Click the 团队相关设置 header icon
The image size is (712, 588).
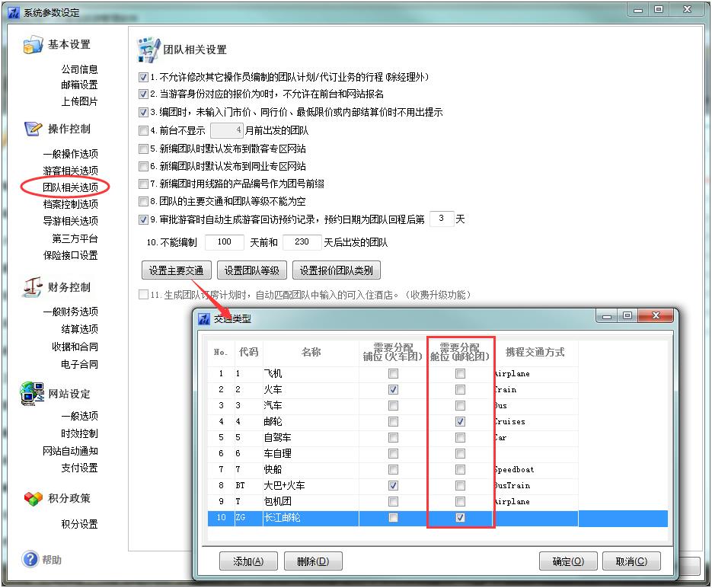pos(148,50)
